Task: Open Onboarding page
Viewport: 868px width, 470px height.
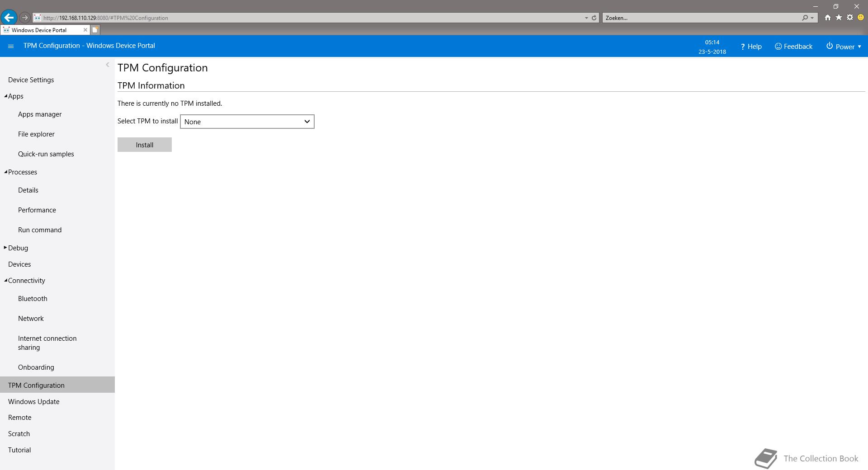Action: point(36,367)
